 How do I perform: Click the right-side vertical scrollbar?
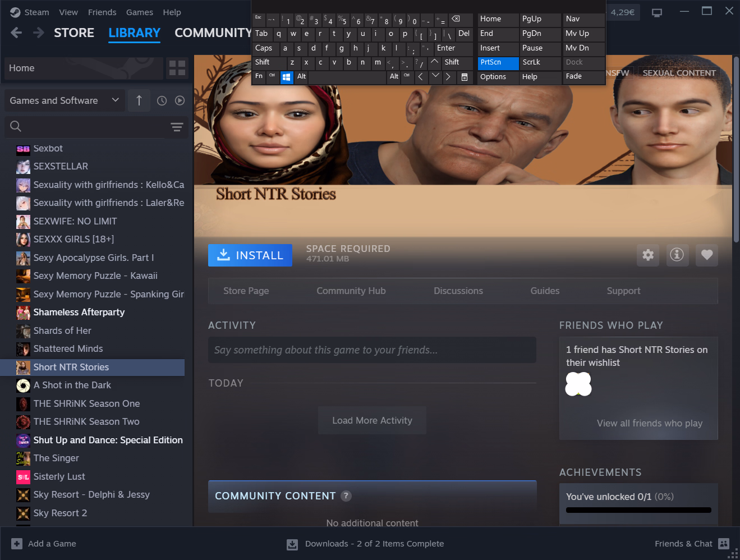pyautogui.click(x=736, y=149)
